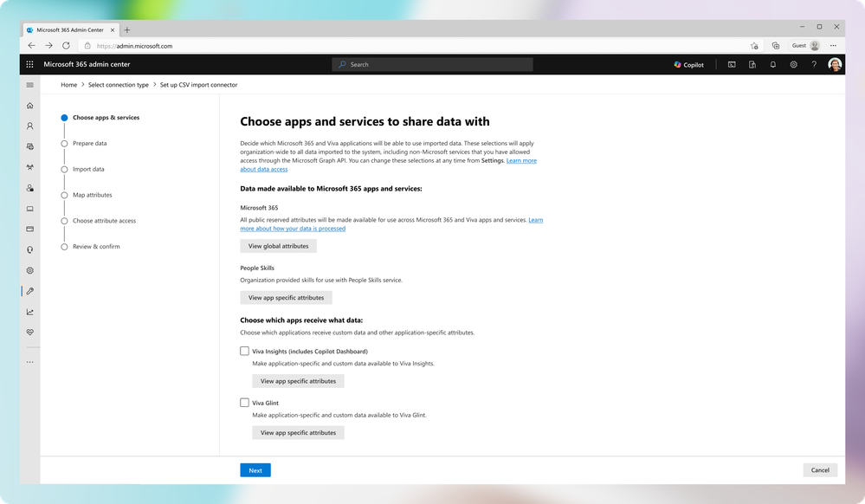Show all navigation via sidebar ellipsis

point(29,362)
